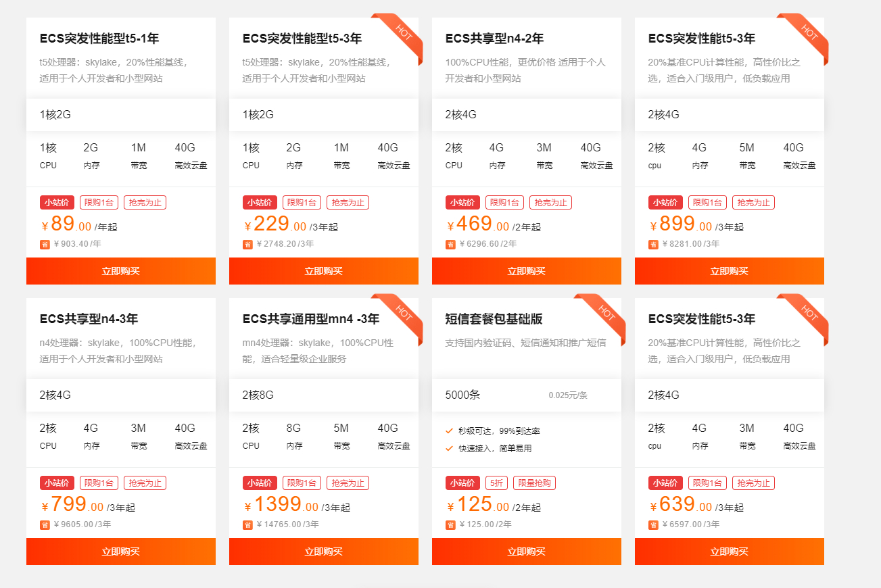Click 立即购买 for ECS共享型n4-2年

point(527,271)
